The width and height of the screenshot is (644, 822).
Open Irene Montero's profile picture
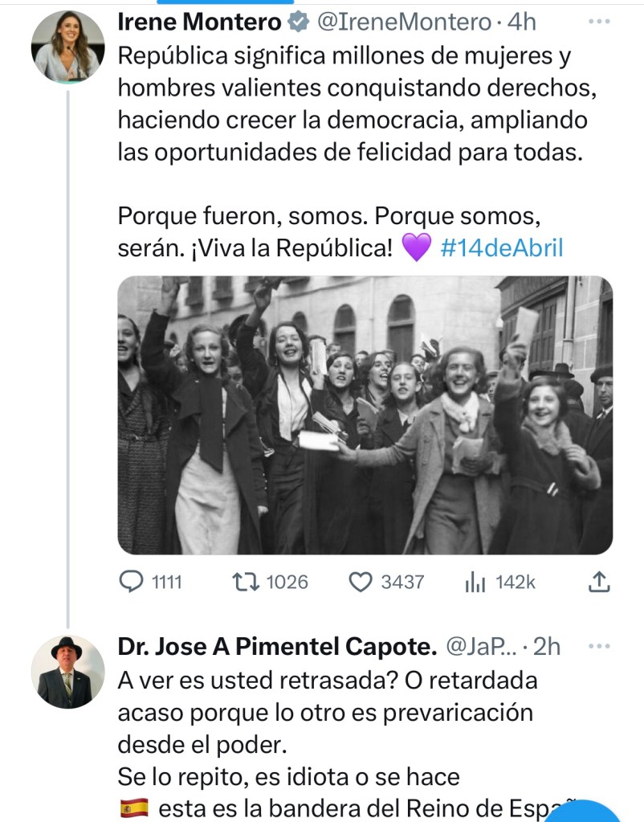(67, 47)
